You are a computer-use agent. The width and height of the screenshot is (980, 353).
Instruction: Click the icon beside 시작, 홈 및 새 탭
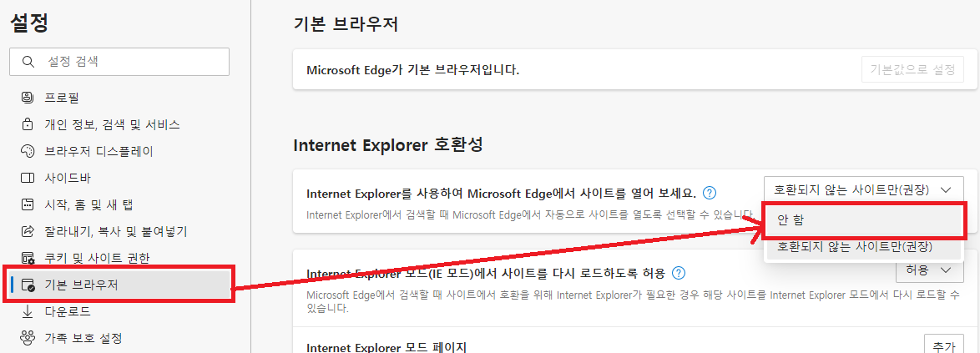[28, 205]
